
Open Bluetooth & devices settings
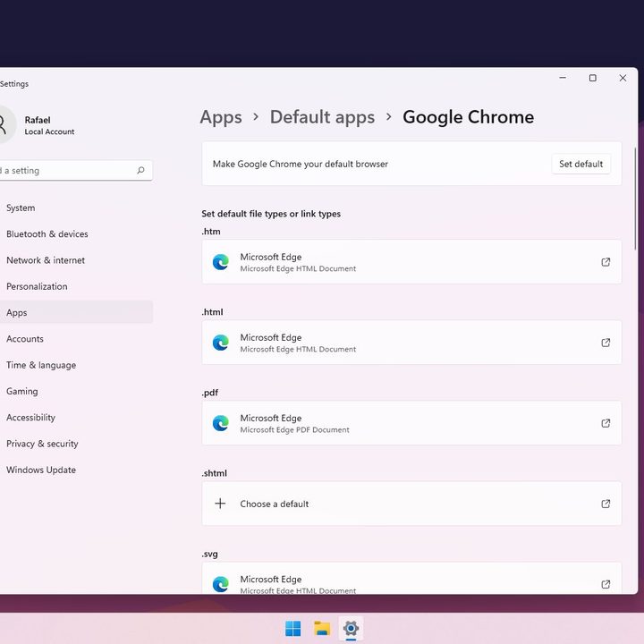pyautogui.click(x=76, y=234)
